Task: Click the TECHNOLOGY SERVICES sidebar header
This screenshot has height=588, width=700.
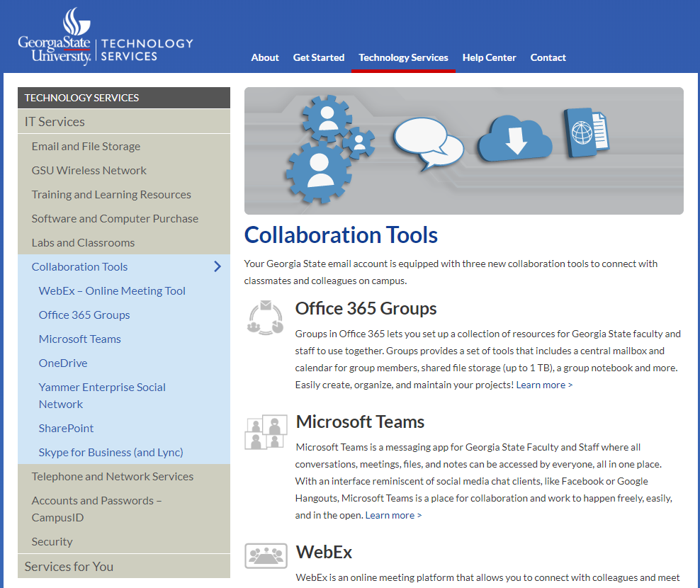Action: tap(124, 98)
